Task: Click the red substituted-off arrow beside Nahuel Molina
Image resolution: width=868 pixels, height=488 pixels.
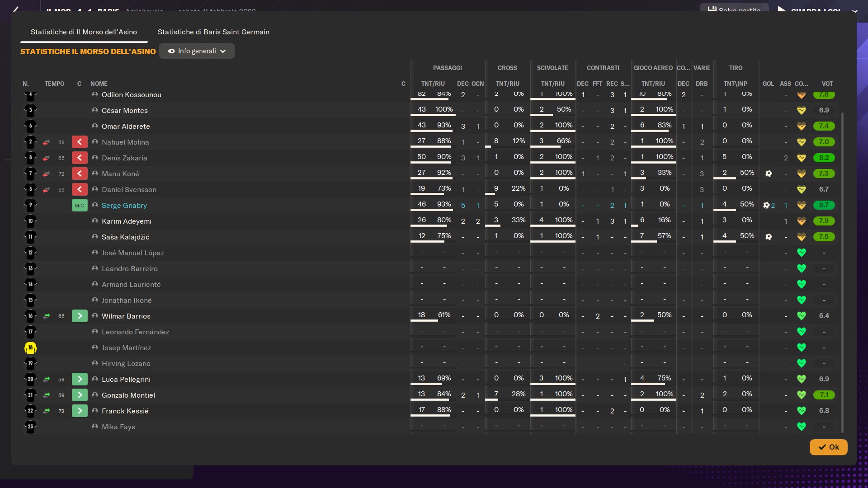Action: 80,142
